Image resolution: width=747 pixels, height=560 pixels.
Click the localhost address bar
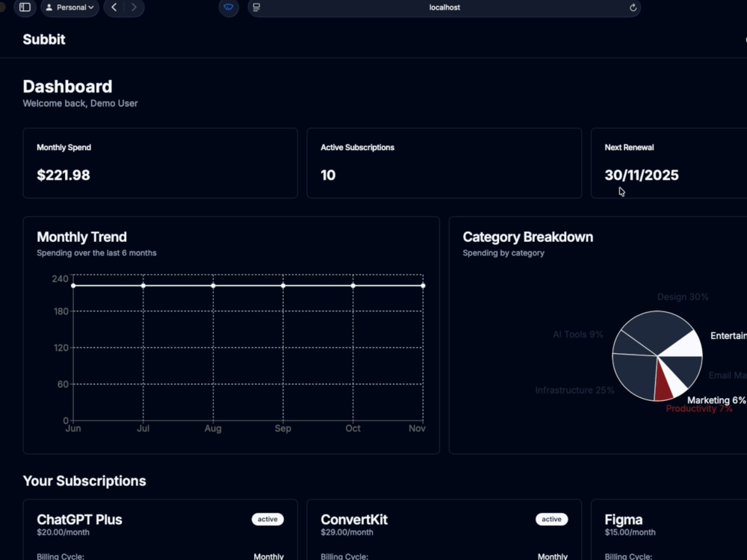point(444,7)
